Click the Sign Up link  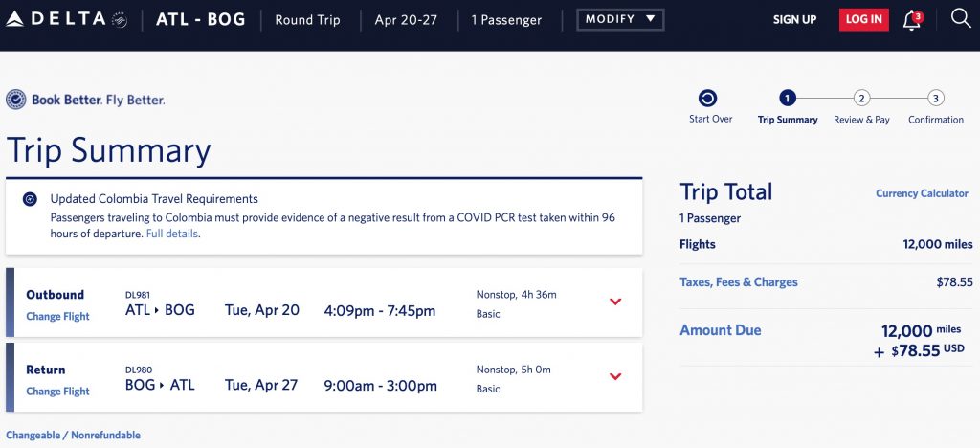[794, 19]
